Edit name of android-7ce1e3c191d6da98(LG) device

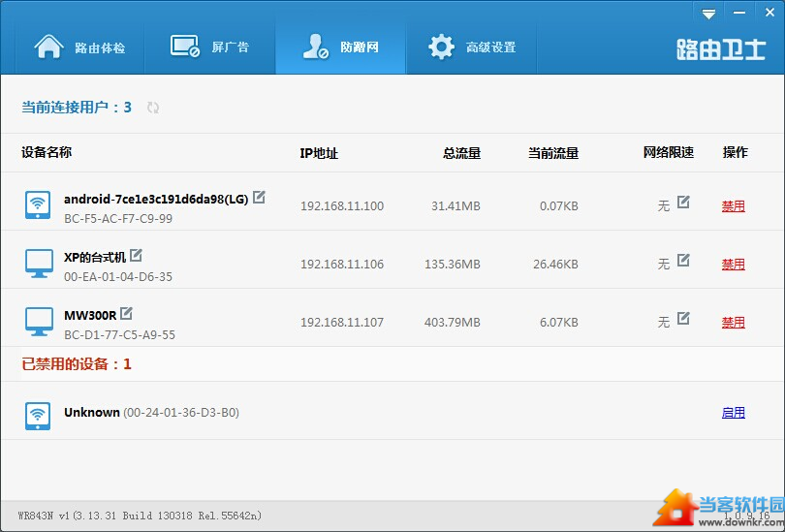click(x=259, y=198)
